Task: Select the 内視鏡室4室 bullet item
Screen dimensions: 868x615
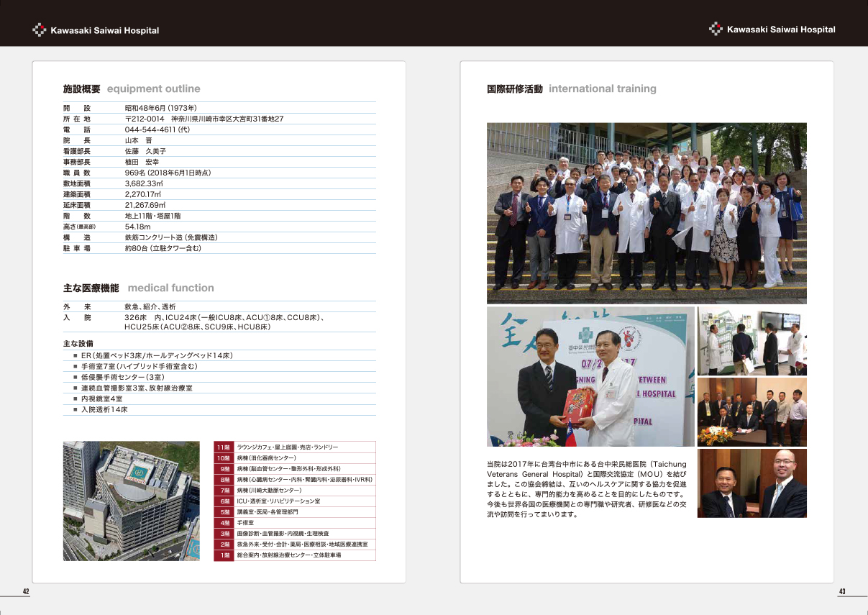Action: 101,398
